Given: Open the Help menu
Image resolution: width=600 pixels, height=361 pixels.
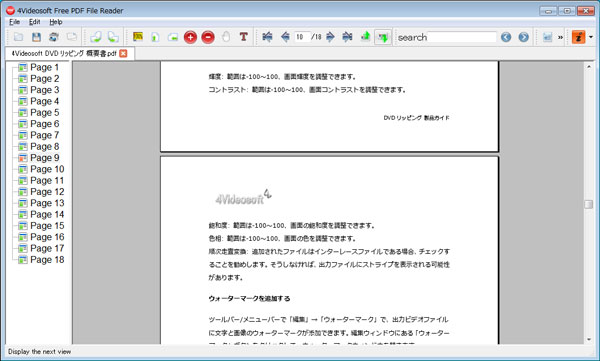Looking at the screenshot, I should click(x=56, y=22).
